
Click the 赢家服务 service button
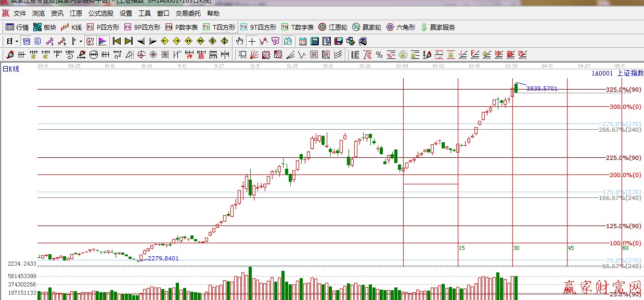437,27
